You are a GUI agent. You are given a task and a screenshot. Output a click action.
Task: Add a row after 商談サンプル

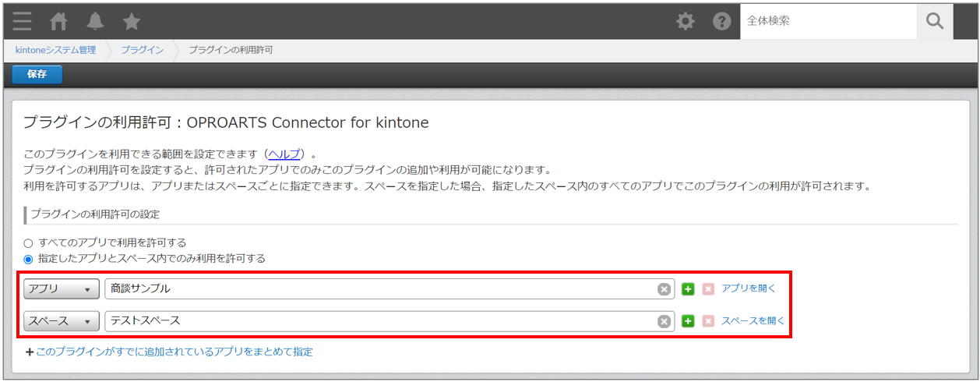point(688,289)
